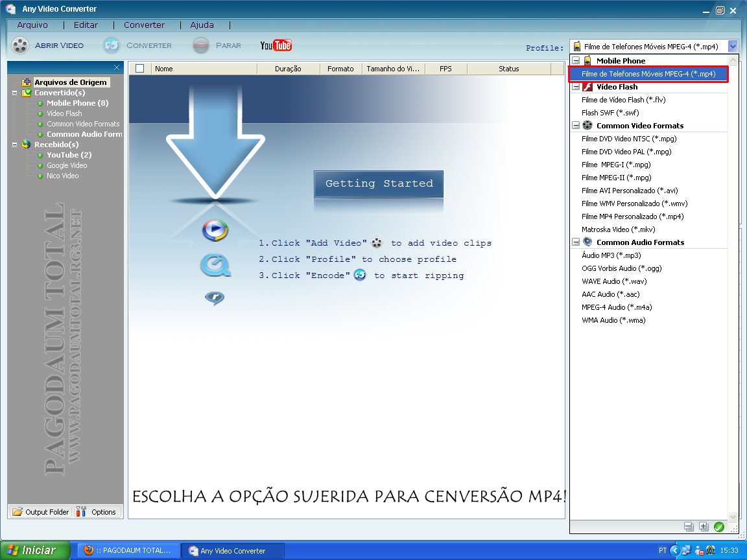Open the Converter menu

pos(144,25)
